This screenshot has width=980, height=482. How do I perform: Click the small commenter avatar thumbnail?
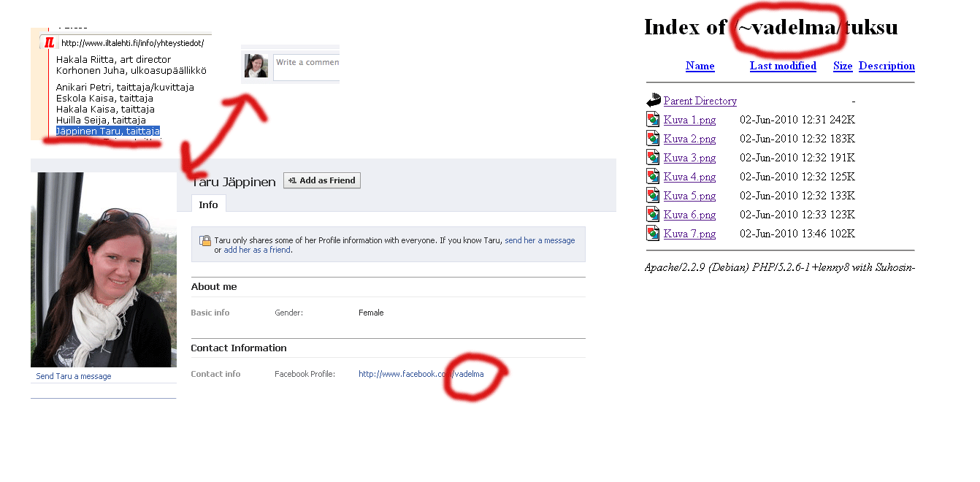[x=256, y=66]
